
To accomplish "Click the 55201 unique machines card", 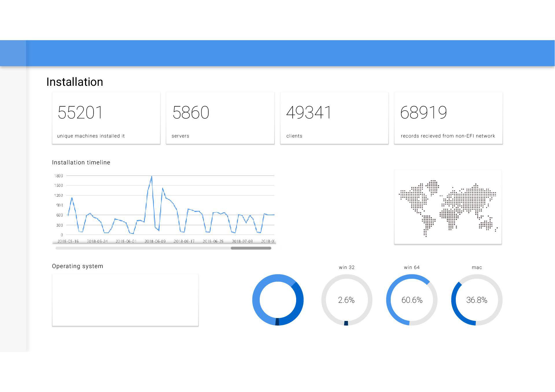I will pos(106,118).
